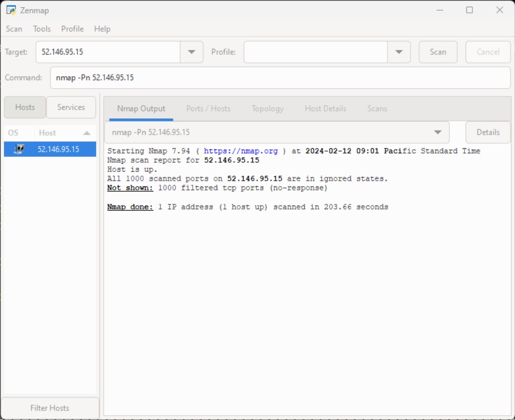The width and height of the screenshot is (515, 420).
Task: Open the Tools menu
Action: click(x=42, y=29)
